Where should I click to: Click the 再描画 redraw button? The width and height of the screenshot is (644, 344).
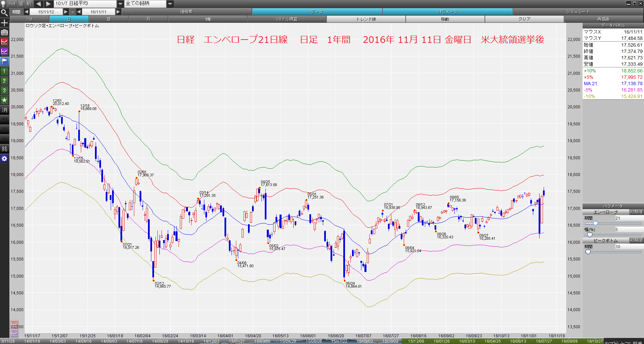coord(603,19)
